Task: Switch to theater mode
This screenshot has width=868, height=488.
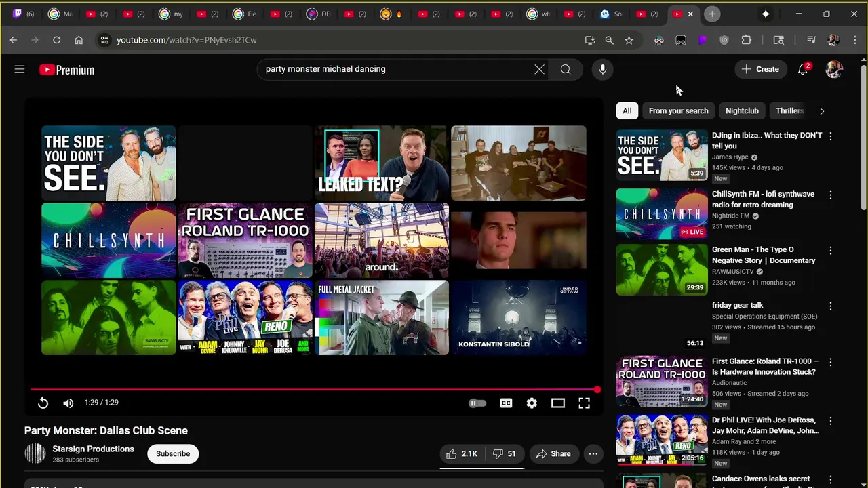Action: pyautogui.click(x=558, y=403)
